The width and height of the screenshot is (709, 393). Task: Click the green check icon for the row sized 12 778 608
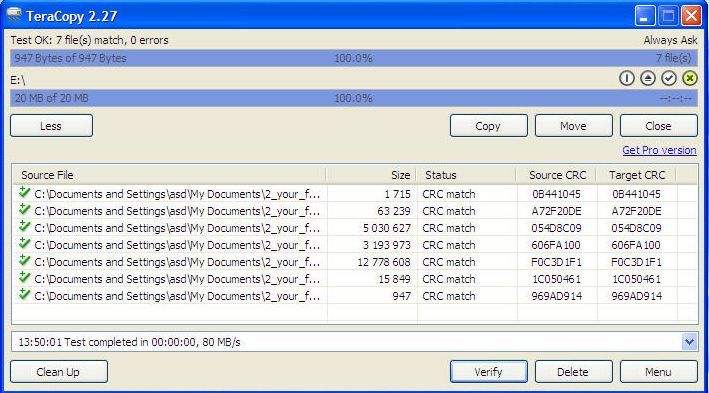pyautogui.click(x=24, y=260)
